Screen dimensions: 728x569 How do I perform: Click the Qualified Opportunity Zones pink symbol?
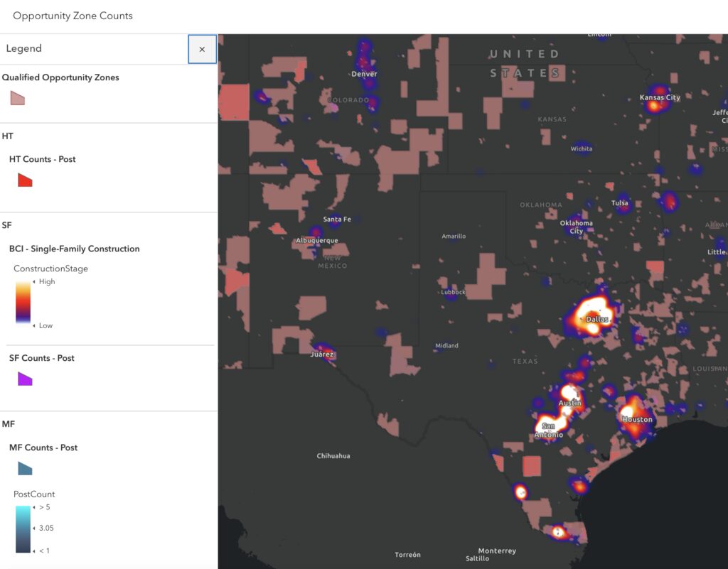point(17,98)
